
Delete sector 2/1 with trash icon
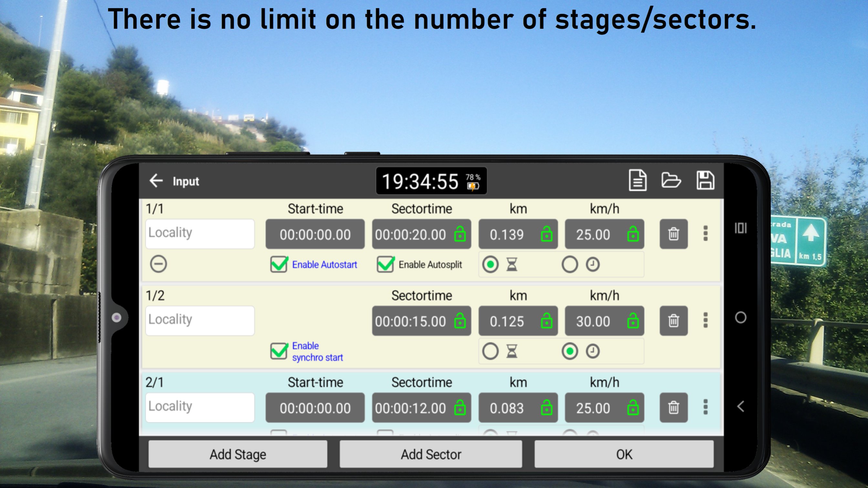coord(673,408)
